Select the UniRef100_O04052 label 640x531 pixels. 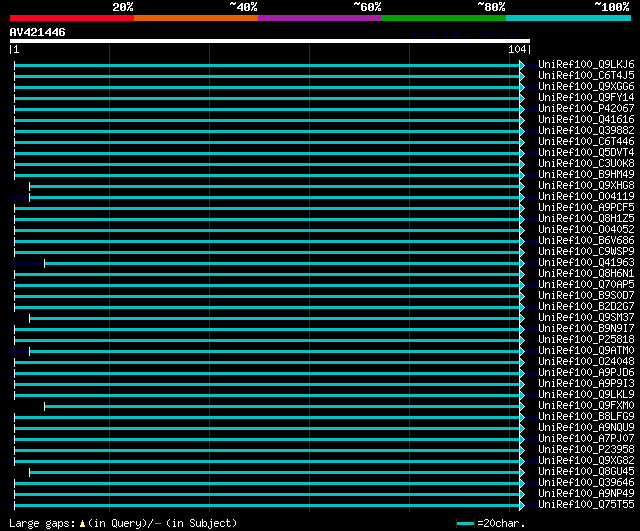(586, 230)
